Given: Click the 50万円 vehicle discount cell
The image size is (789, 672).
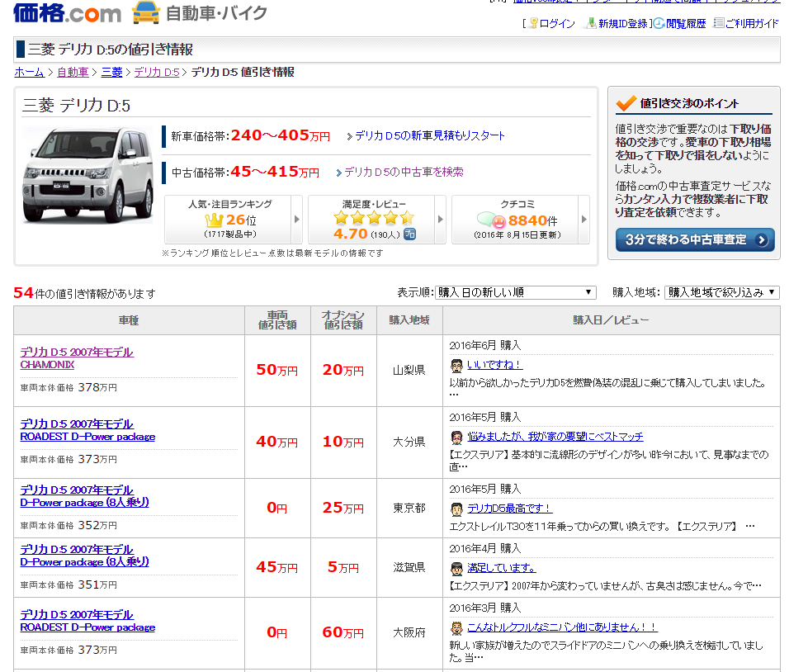Looking at the screenshot, I should coord(277,371).
